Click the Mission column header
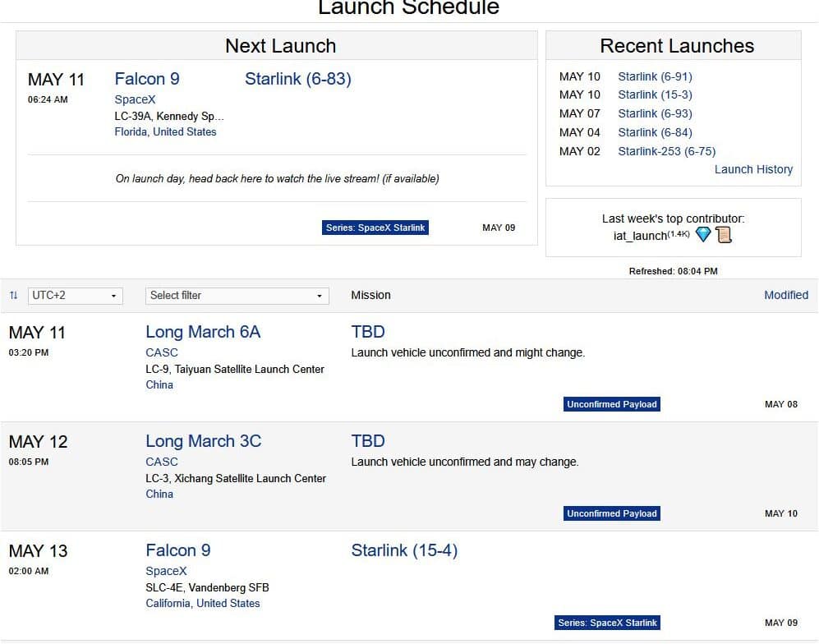The height and width of the screenshot is (644, 819). tap(370, 295)
